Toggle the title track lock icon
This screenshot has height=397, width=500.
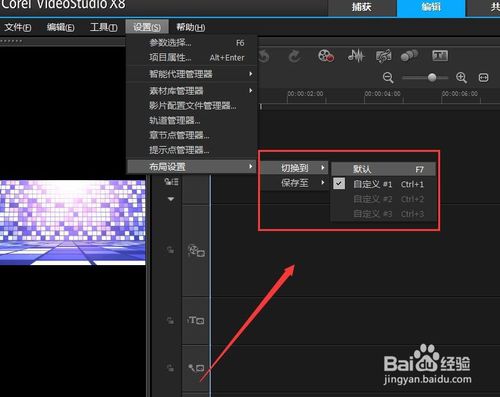[x=170, y=320]
